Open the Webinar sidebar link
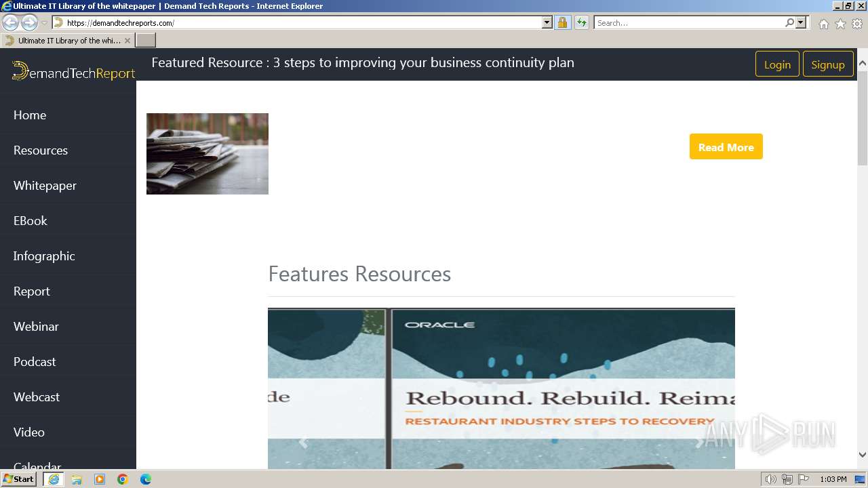868x488 pixels. 36,327
